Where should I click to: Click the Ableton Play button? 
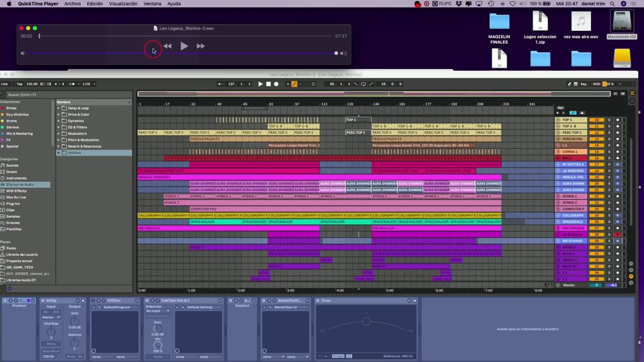tap(260, 84)
